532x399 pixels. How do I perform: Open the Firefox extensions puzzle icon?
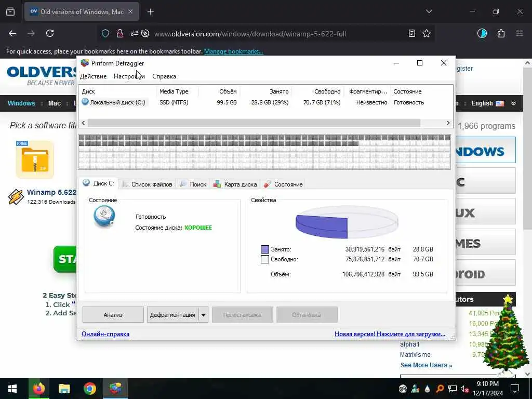click(x=501, y=33)
